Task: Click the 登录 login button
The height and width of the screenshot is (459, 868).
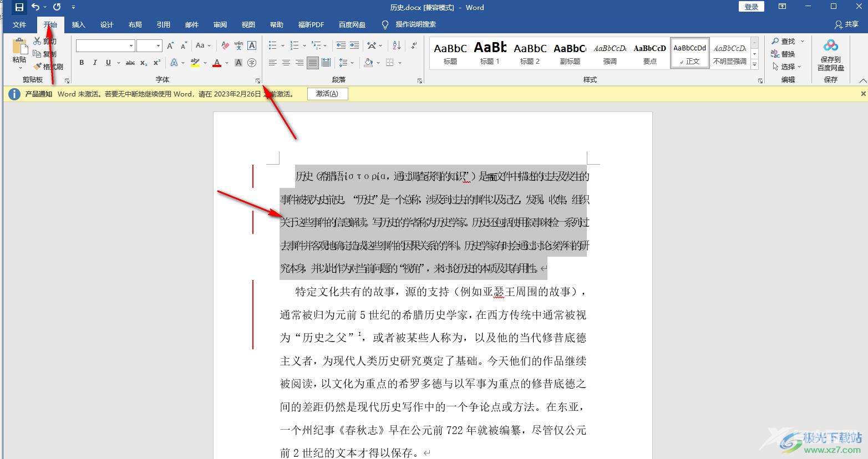Action: pyautogui.click(x=752, y=7)
